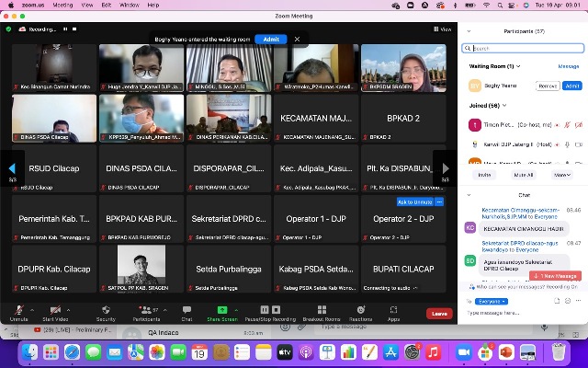
Task: Open the Security shield icon
Action: click(x=106, y=309)
